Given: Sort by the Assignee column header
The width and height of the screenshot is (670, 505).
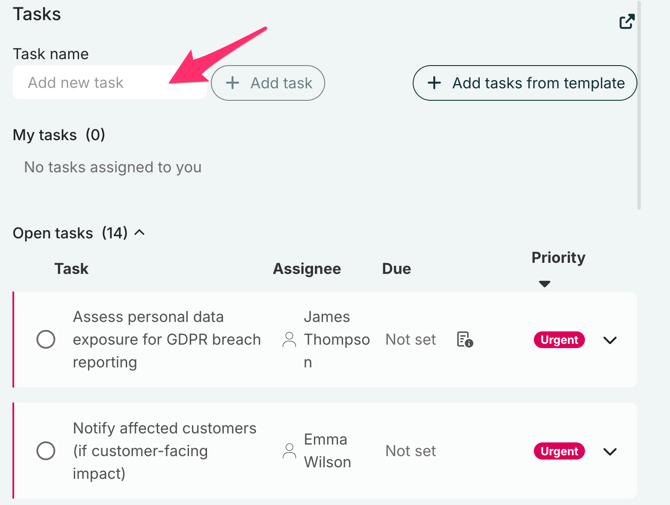Looking at the screenshot, I should click(x=306, y=269).
